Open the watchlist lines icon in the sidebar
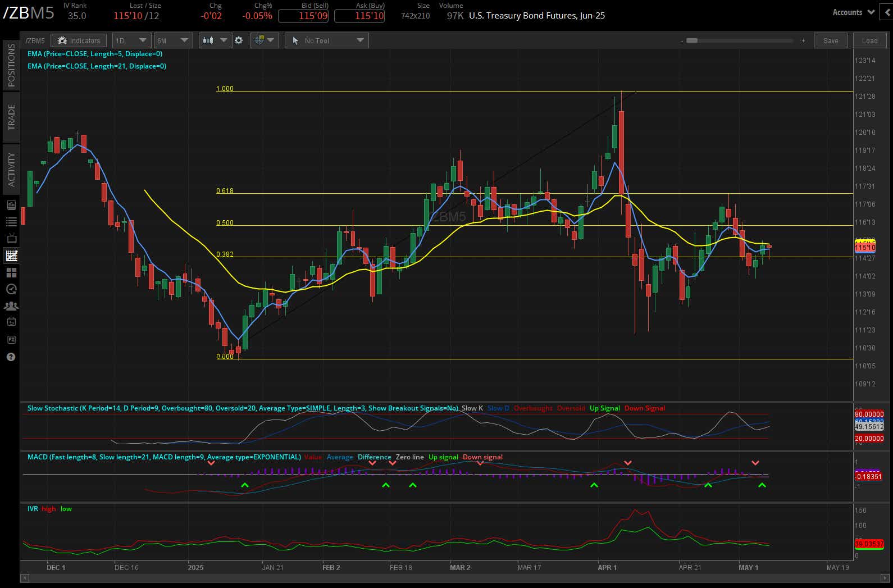Viewport: 893px width, 588px height. pyautogui.click(x=11, y=222)
